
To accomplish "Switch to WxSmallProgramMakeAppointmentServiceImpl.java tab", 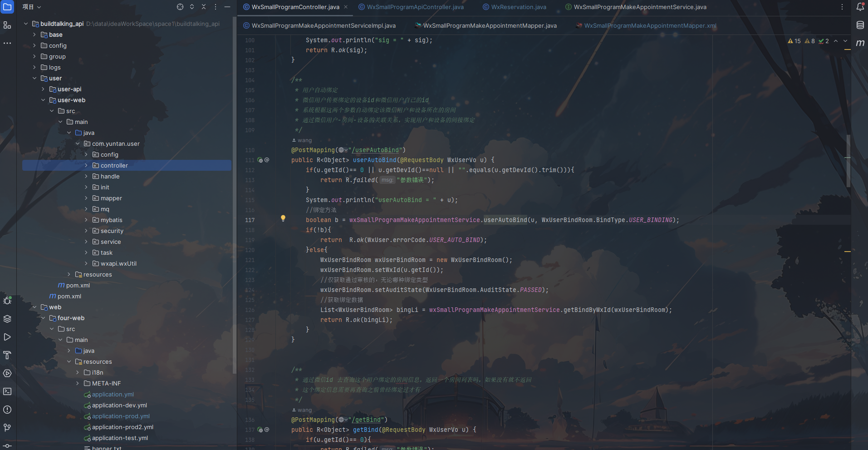I will (x=319, y=25).
